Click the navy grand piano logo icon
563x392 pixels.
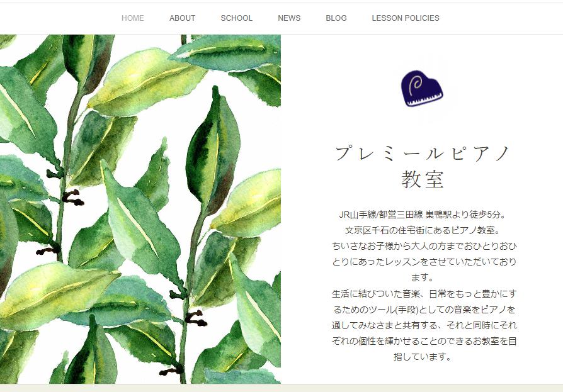tap(422, 89)
